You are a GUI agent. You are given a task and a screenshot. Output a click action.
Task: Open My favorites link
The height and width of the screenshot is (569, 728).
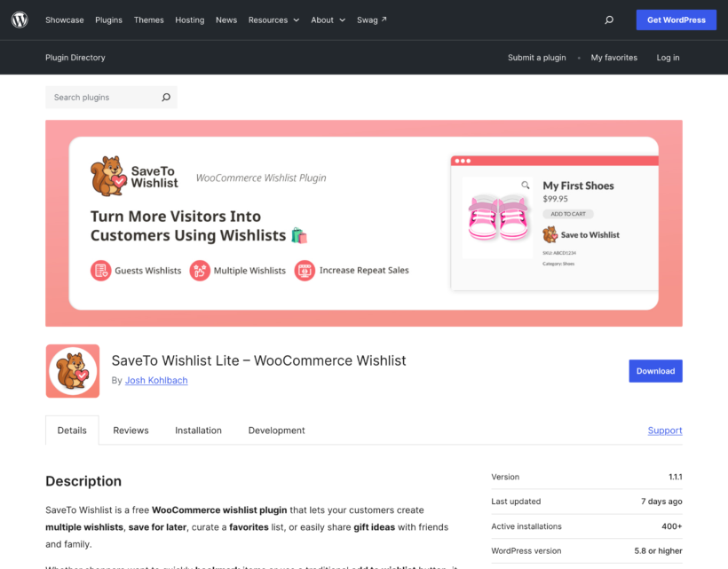click(613, 58)
